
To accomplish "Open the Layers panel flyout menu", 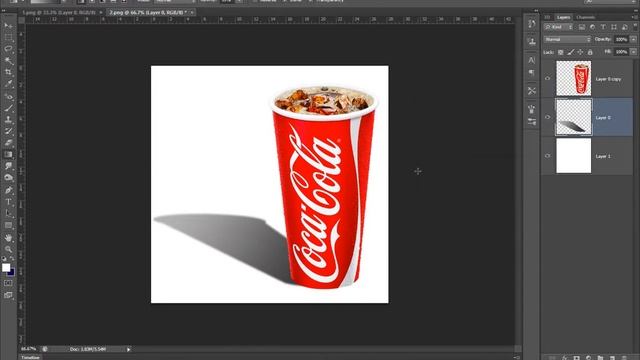I will pos(635,17).
